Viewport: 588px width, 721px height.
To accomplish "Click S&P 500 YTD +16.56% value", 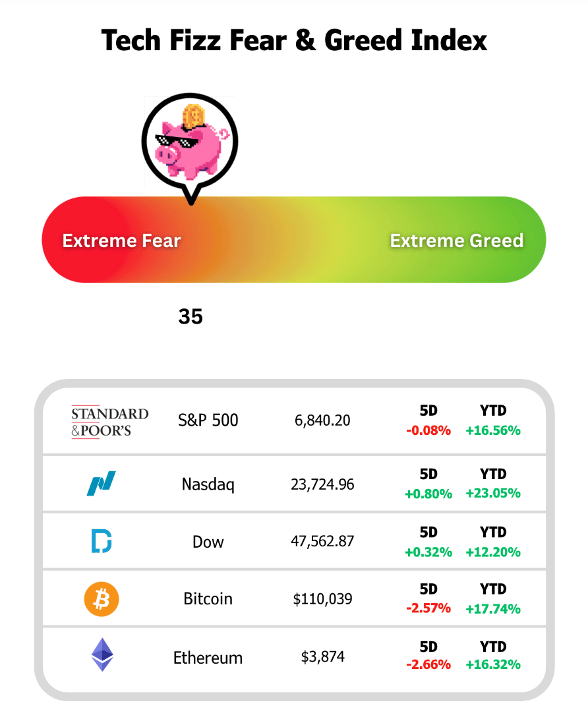I will 493,431.
